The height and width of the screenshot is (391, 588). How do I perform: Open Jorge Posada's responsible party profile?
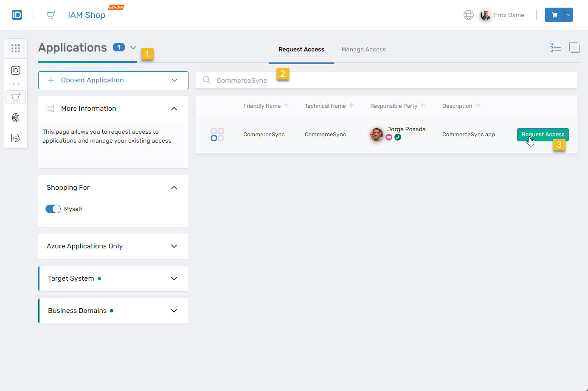click(x=377, y=134)
